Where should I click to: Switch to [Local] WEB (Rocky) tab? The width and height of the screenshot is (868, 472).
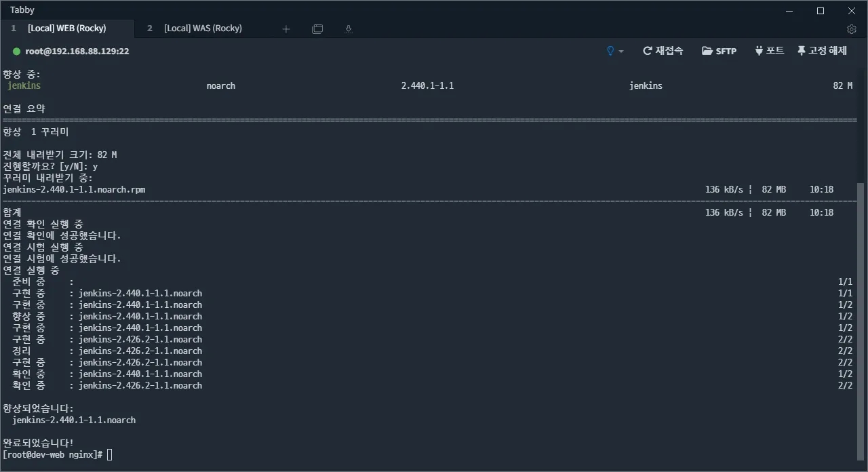pyautogui.click(x=66, y=28)
